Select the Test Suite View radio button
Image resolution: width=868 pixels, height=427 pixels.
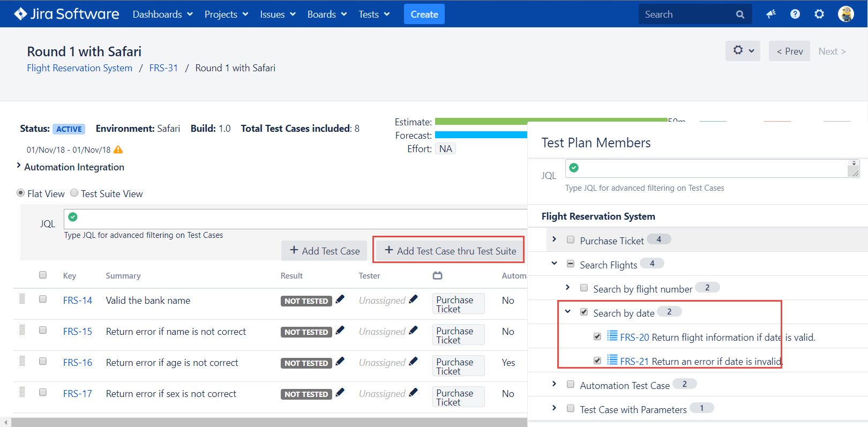tap(74, 193)
